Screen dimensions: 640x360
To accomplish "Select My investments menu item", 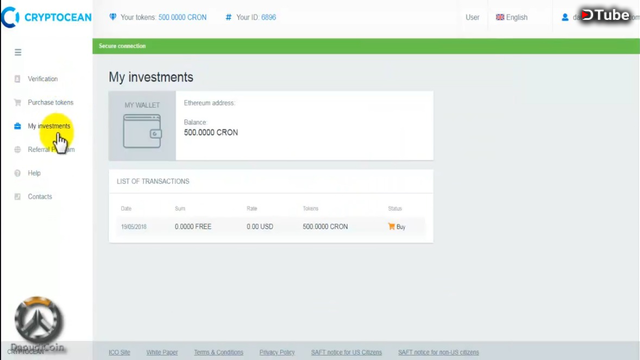I will pyautogui.click(x=49, y=126).
